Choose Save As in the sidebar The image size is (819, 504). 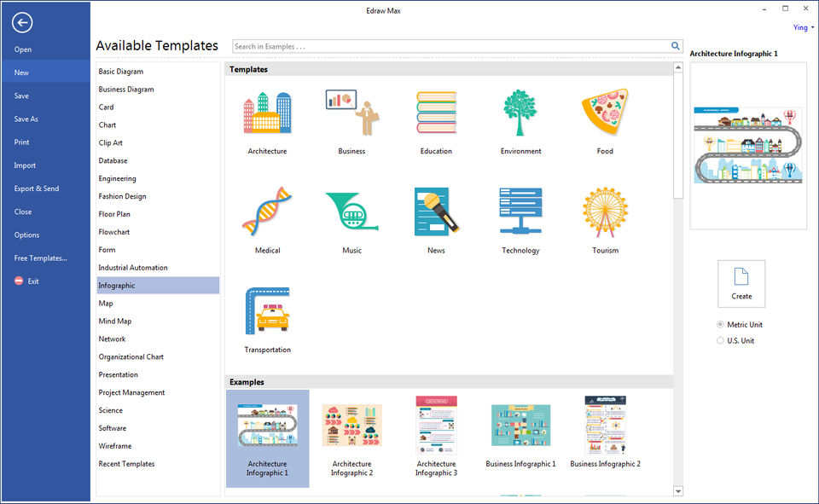pyautogui.click(x=26, y=119)
